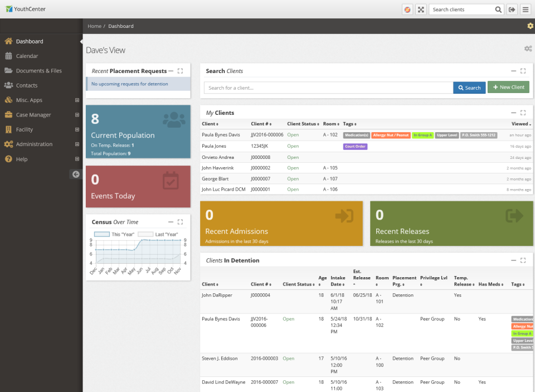Image resolution: width=535 pixels, height=392 pixels.
Task: Expand the Administration sidebar section
Action: [x=76, y=144]
